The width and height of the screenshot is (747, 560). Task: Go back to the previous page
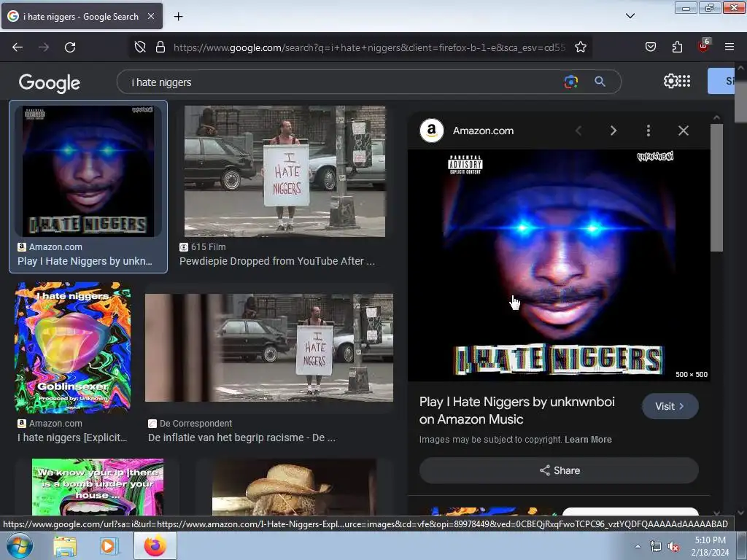[x=18, y=47]
